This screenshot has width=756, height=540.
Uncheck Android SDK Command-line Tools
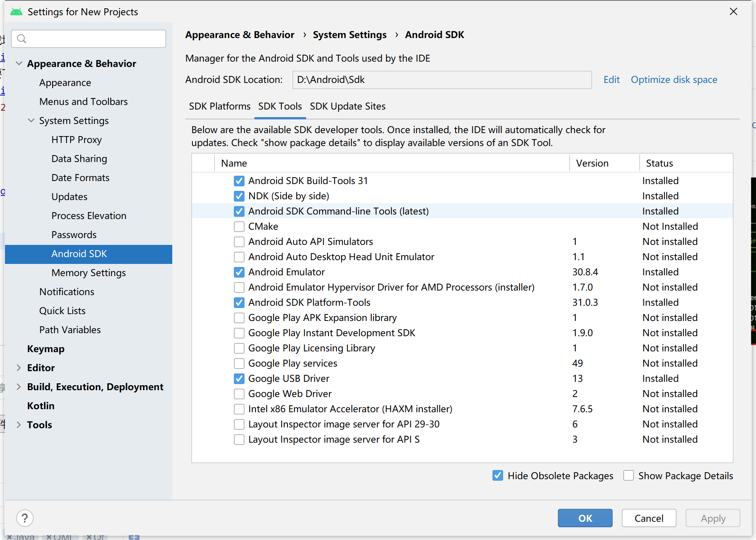click(x=239, y=211)
